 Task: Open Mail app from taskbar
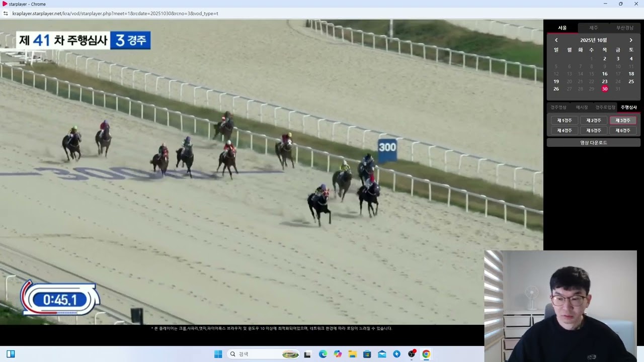382,354
